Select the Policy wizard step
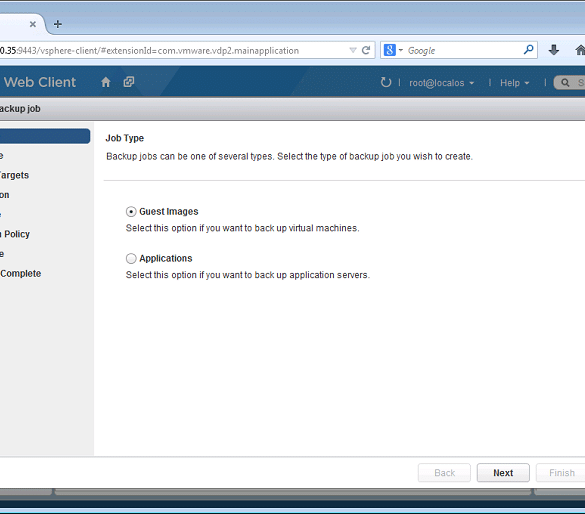The height and width of the screenshot is (514, 585). 15,234
